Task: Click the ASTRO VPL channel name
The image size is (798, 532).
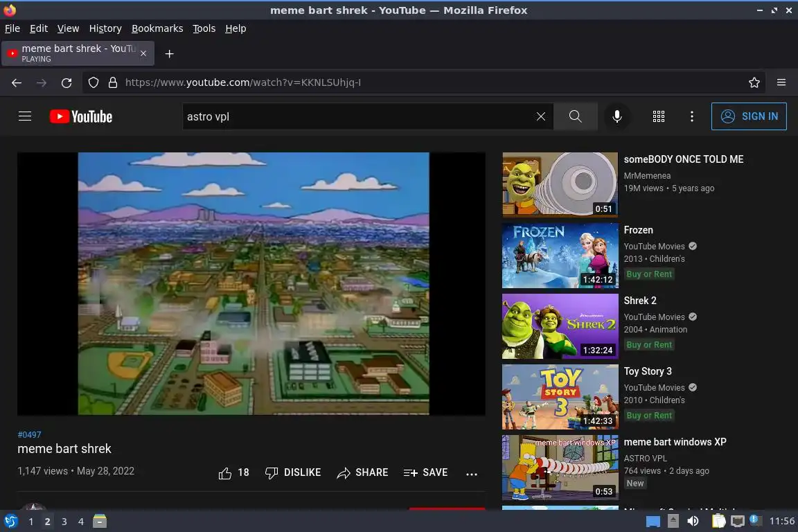Action: tap(646, 458)
